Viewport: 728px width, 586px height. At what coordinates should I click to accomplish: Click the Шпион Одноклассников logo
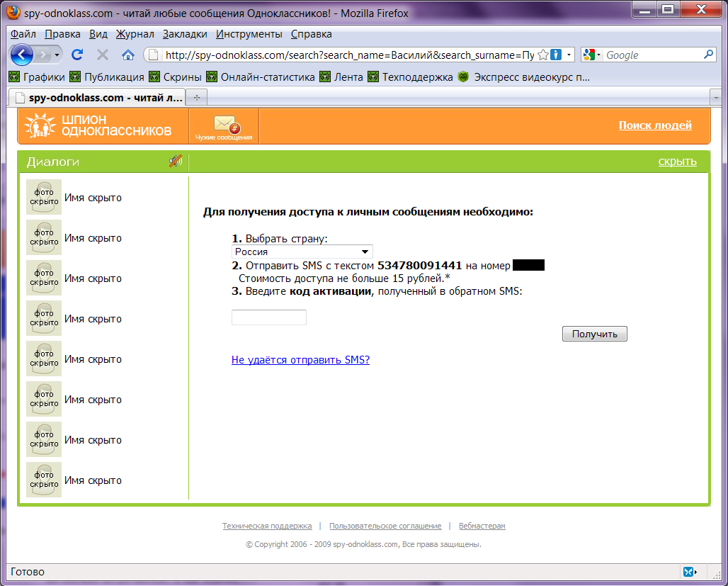tap(98, 125)
